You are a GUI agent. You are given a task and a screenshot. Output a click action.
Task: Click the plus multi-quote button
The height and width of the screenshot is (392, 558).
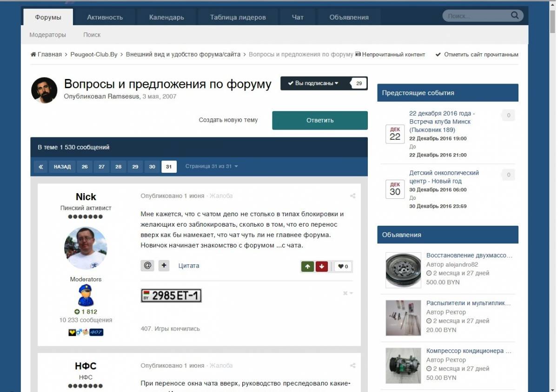tap(164, 266)
